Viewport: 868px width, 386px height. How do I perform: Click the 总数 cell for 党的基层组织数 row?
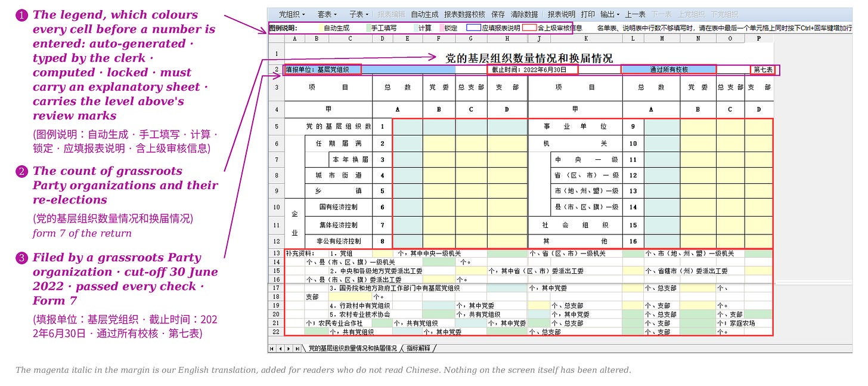408,127
